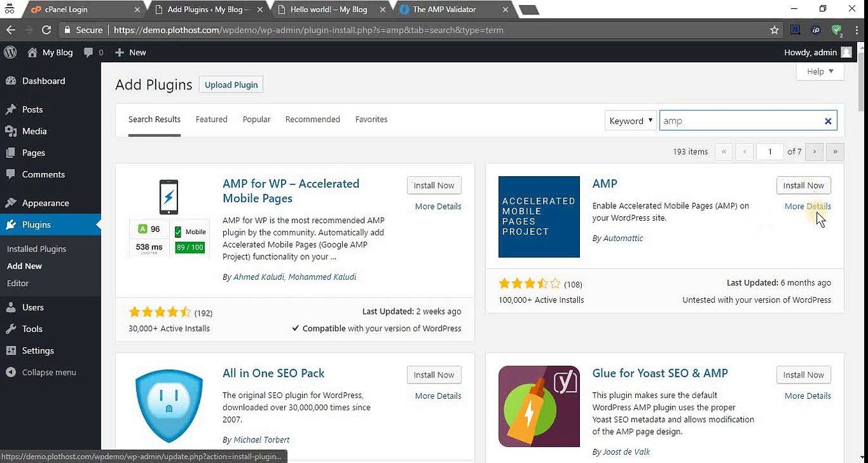Image resolution: width=868 pixels, height=463 pixels.
Task: Click the AMP plugin project thumbnail
Action: click(x=539, y=217)
